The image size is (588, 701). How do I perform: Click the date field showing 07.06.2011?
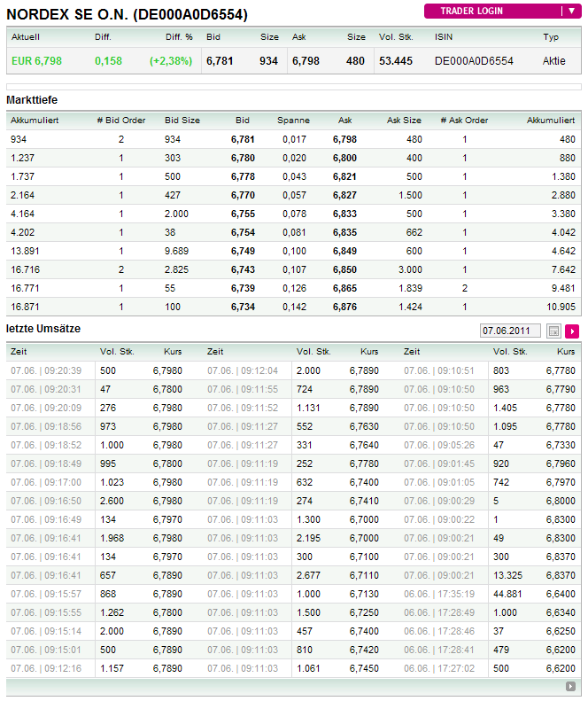(x=511, y=331)
